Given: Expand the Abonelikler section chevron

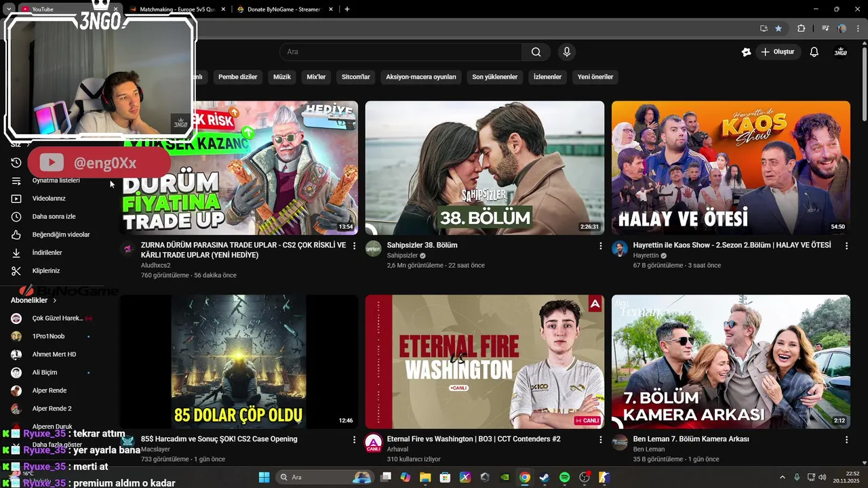Looking at the screenshot, I should click(x=55, y=300).
